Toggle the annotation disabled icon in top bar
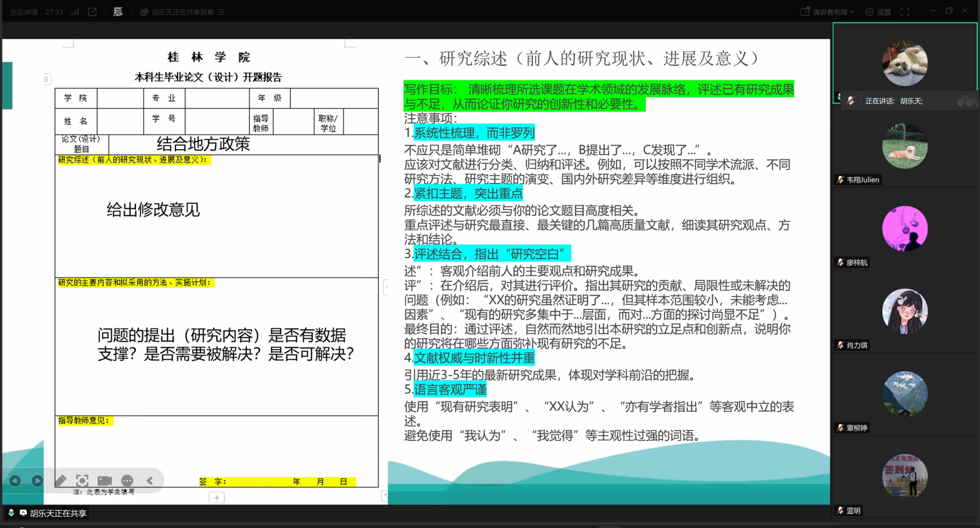Image resolution: width=980 pixels, height=528 pixels. click(118, 12)
